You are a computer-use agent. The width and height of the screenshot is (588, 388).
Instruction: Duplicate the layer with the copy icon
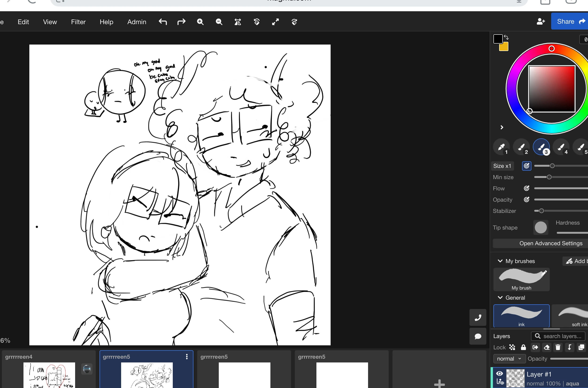point(581,347)
